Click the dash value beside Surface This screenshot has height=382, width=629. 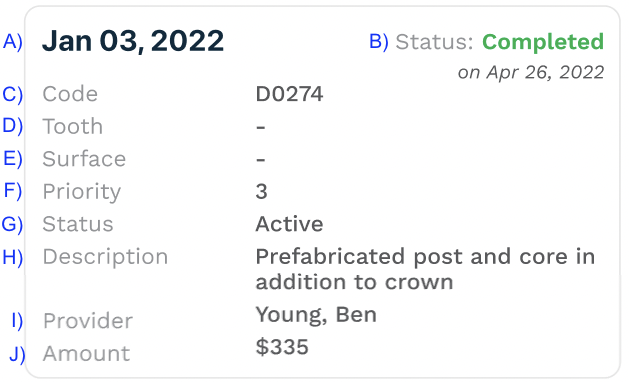click(x=261, y=160)
